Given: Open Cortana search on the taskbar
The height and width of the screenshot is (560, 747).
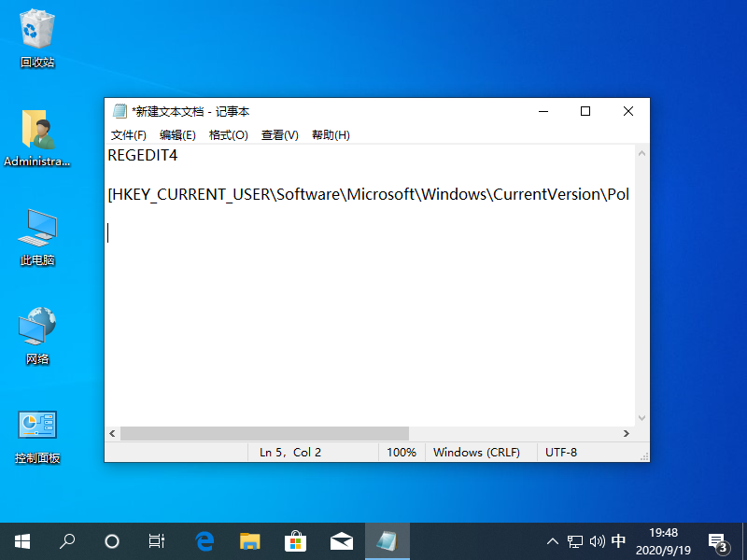Looking at the screenshot, I should 66,540.
